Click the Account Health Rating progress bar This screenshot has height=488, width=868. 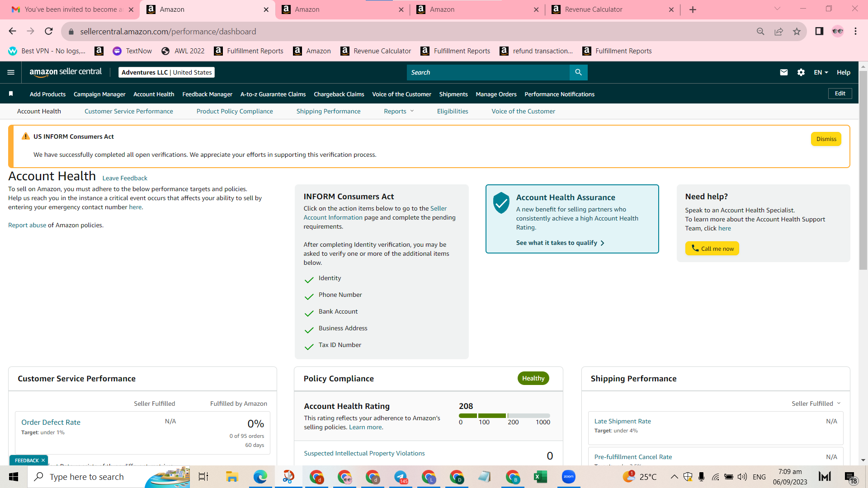pyautogui.click(x=505, y=416)
